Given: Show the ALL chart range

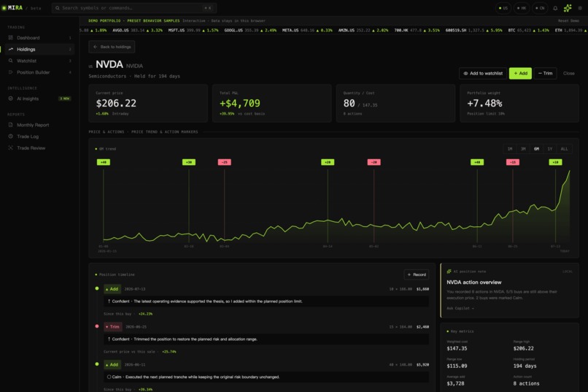Looking at the screenshot, I should [564, 149].
